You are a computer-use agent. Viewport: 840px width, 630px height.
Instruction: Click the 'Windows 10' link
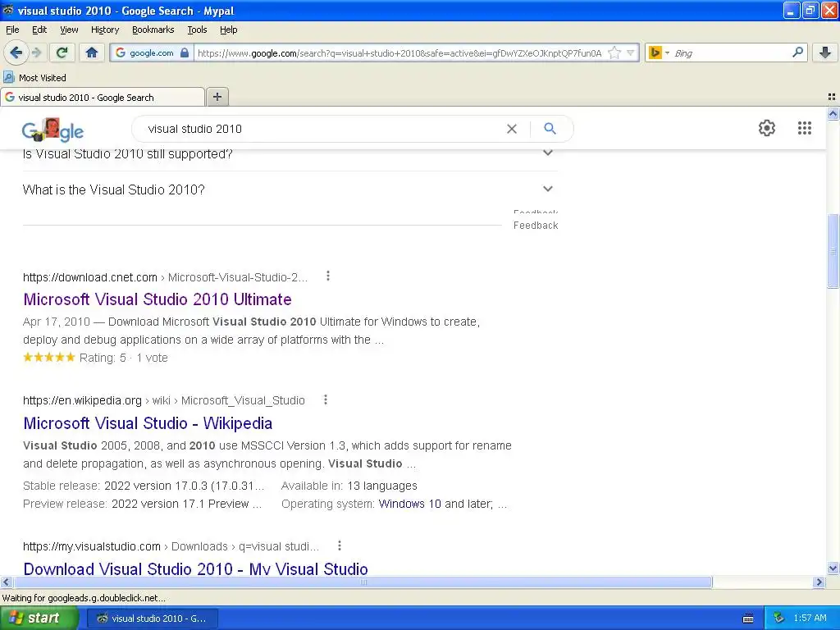coord(409,504)
